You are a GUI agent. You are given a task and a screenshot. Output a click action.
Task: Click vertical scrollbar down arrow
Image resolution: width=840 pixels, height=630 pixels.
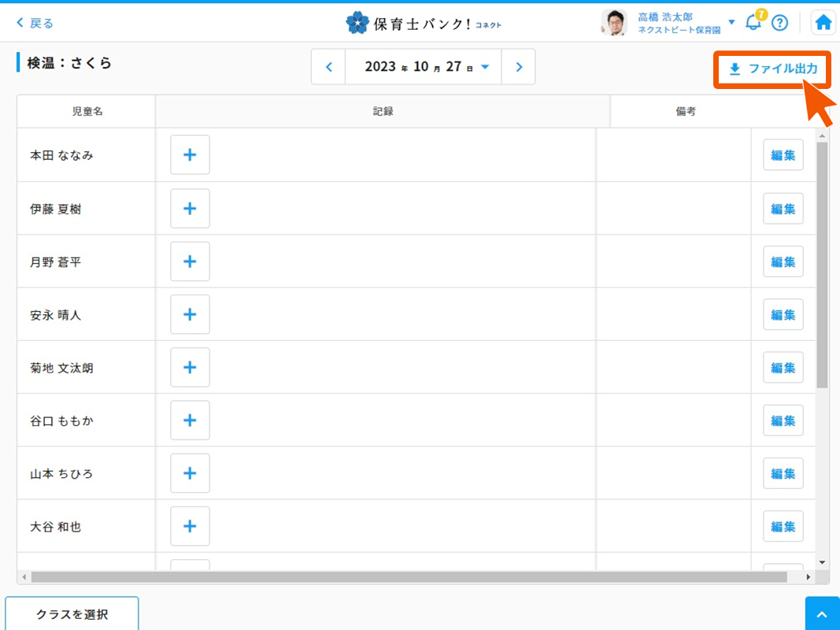point(822,562)
